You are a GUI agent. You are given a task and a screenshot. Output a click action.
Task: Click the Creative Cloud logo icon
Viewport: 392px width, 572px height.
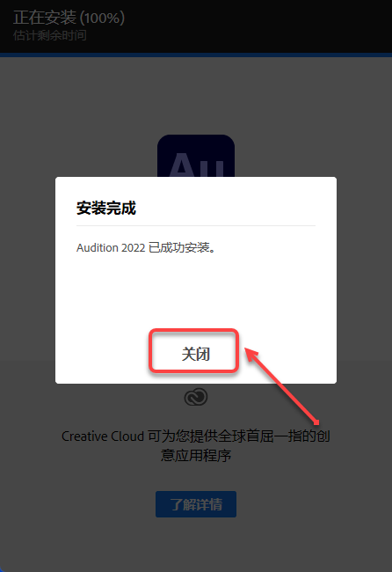pos(196,397)
